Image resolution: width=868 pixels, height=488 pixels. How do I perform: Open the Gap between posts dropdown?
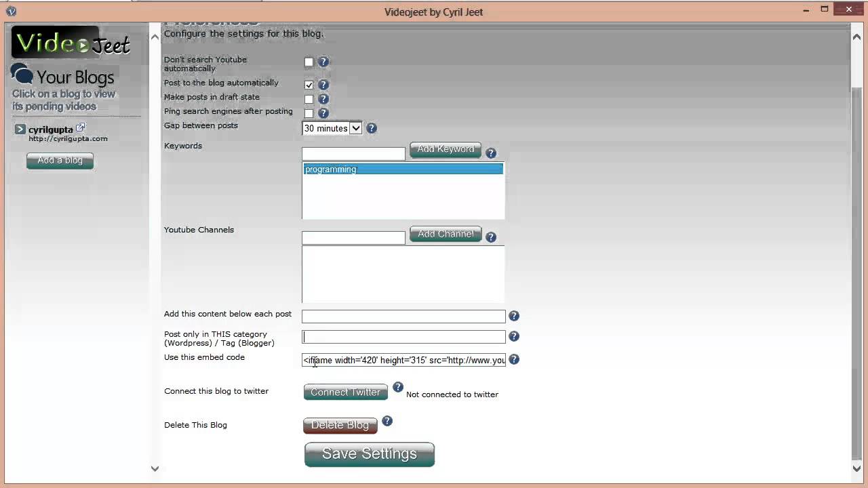pos(332,128)
